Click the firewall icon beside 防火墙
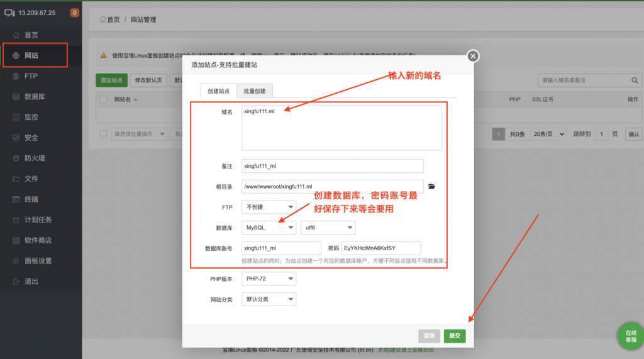 click(16, 158)
